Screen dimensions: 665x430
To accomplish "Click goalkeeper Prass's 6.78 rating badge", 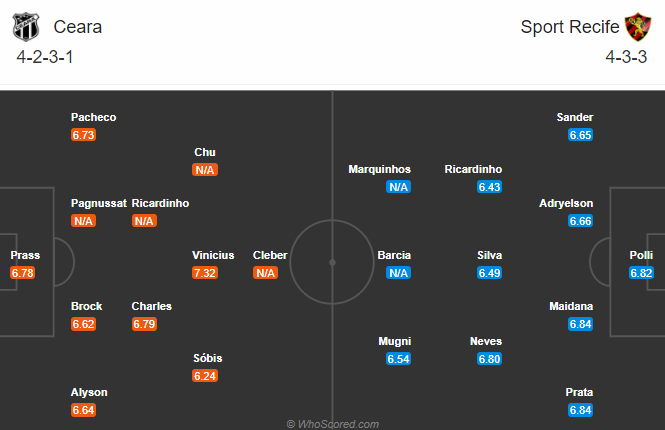I will click(x=23, y=273).
